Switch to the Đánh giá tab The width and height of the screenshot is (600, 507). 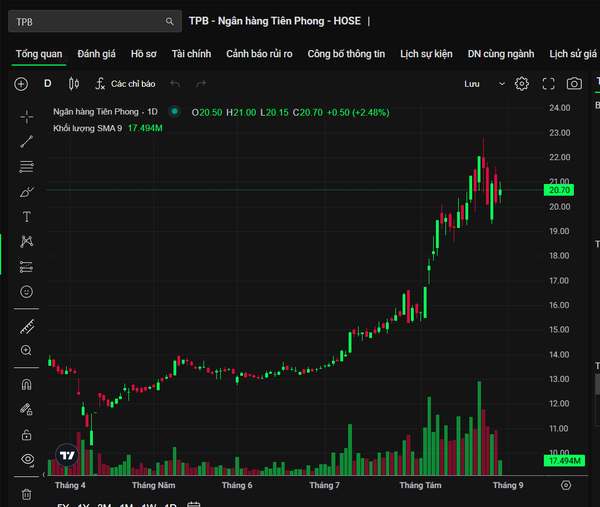pos(96,54)
